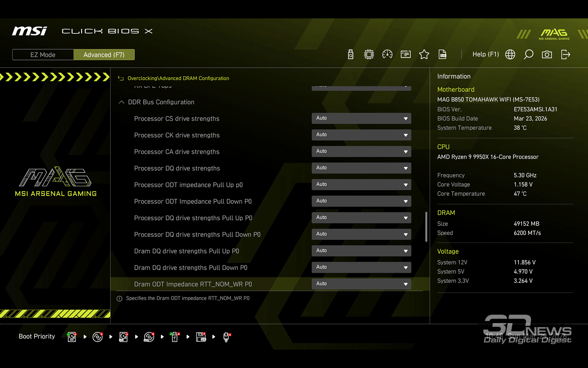Switch to EZ Mode
Image resolution: width=588 pixels, height=368 pixels.
pyautogui.click(x=43, y=55)
